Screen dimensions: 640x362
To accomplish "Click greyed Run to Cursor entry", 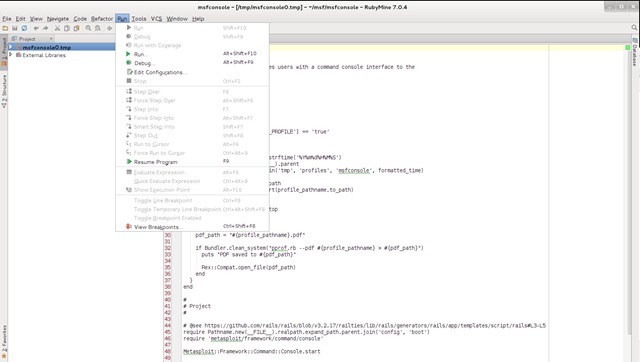I will pyautogui.click(x=192, y=144).
